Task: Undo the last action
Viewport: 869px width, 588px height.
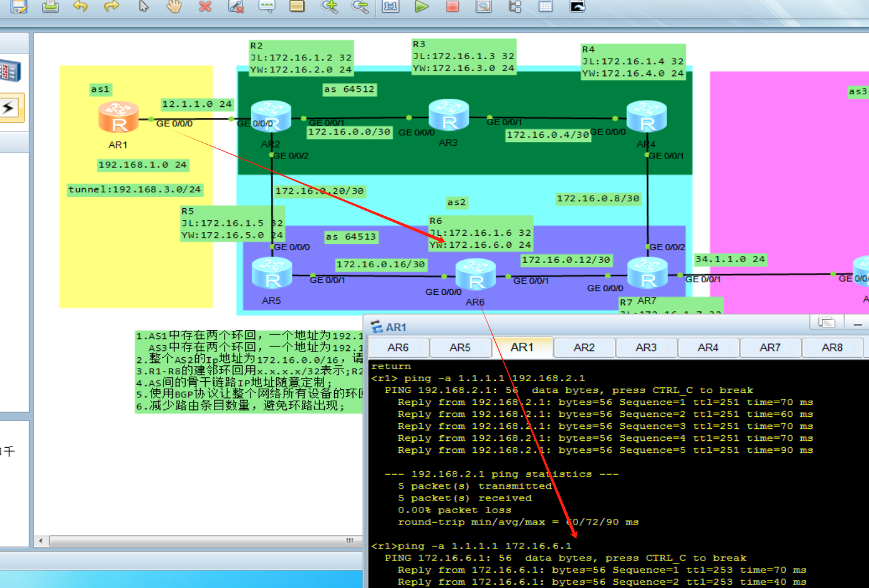Action: [81, 6]
